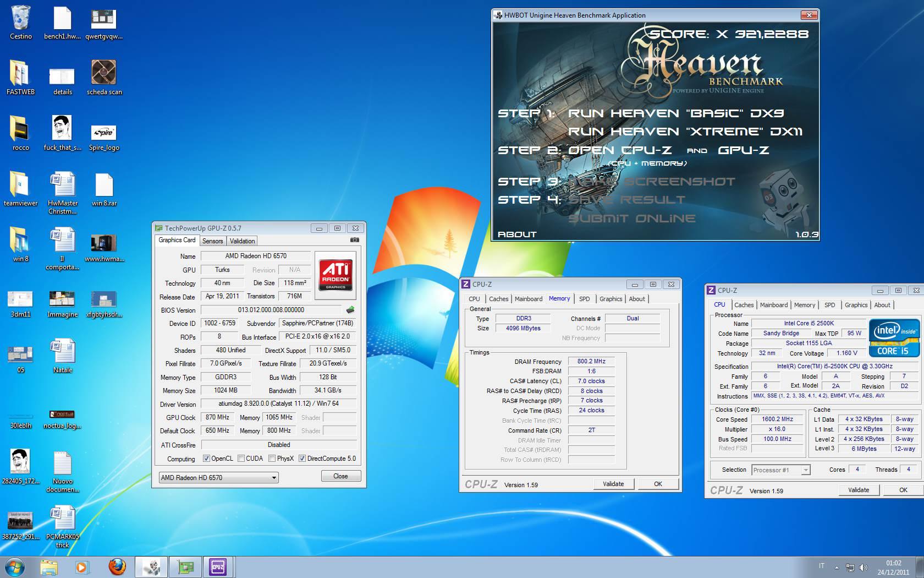The image size is (924, 578).
Task: Select the bench1.hw... desktop file
Action: point(62,22)
